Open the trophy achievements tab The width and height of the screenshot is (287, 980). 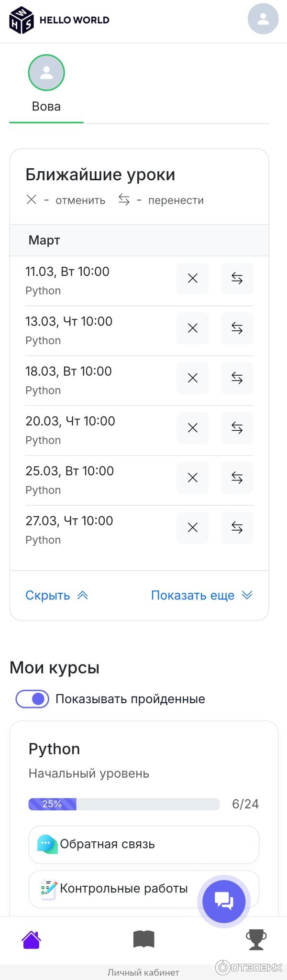(x=256, y=940)
